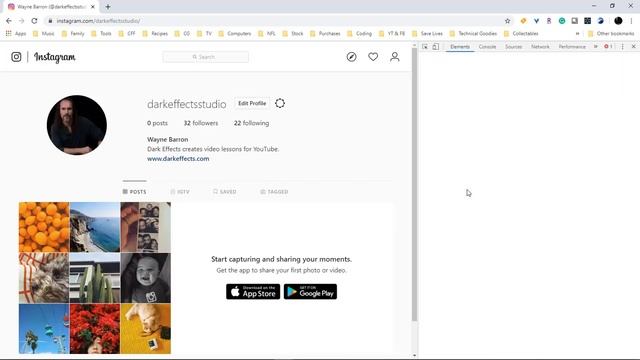Image resolution: width=640 pixels, height=360 pixels.
Task: Click the green circular extension icon
Action: [x=562, y=21]
